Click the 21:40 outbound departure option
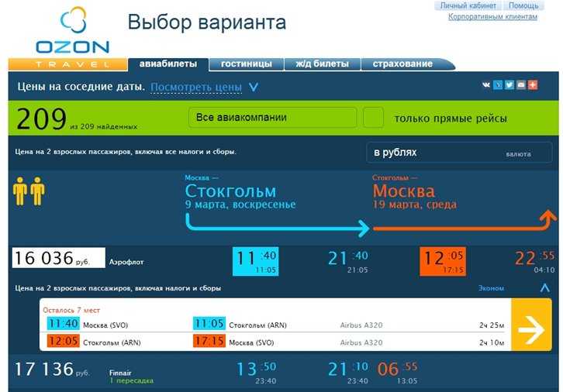 click(x=348, y=261)
